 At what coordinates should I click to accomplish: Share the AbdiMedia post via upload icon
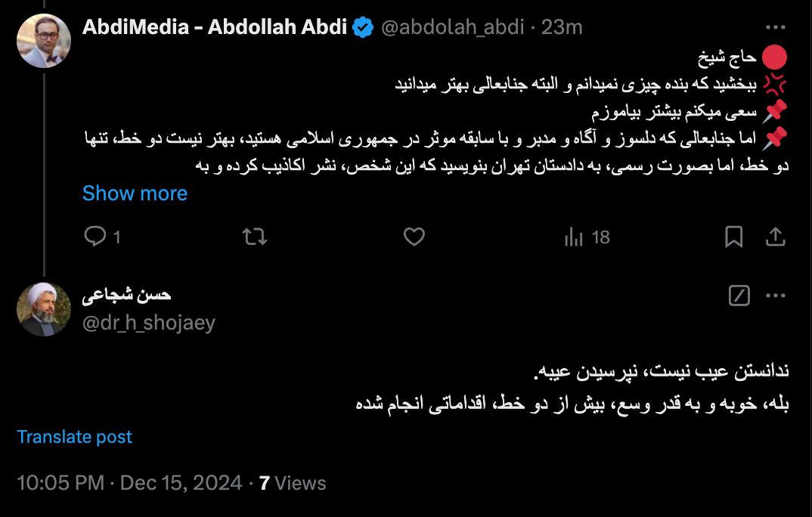coord(775,237)
